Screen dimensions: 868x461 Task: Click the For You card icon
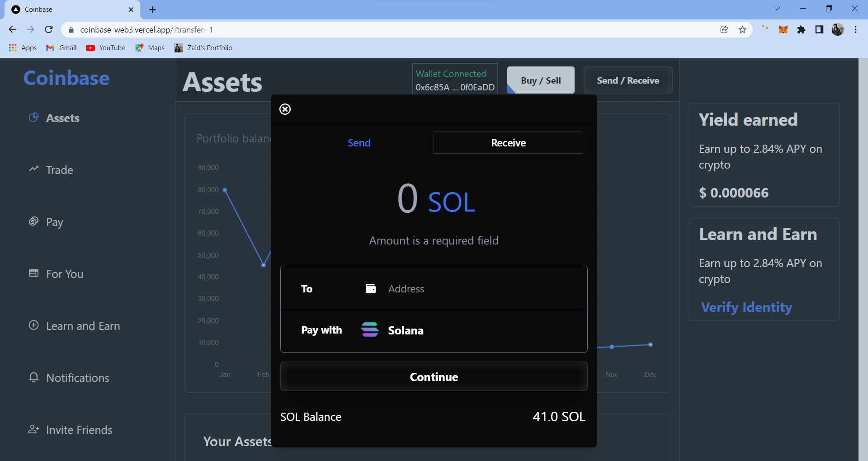(33, 273)
